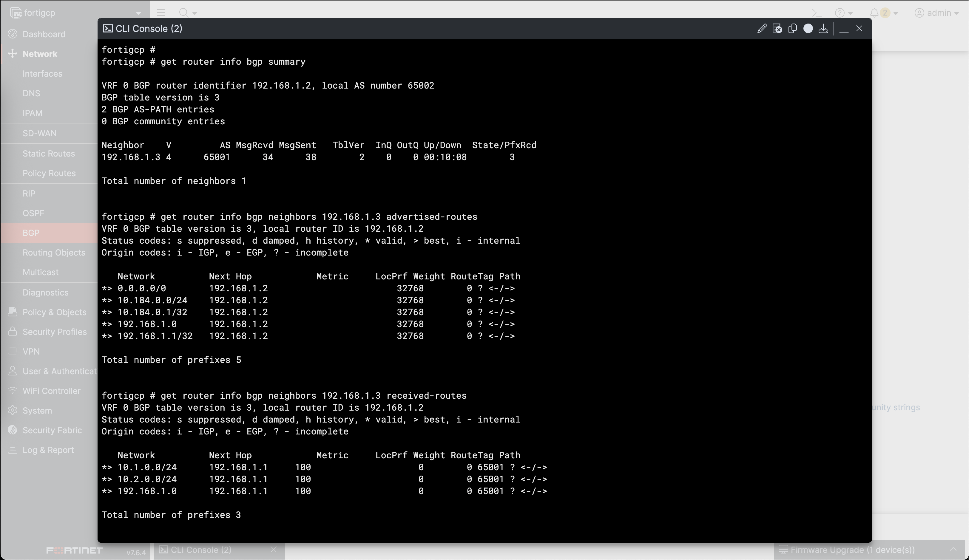
Task: Open Static Routes in Network menu
Action: tap(49, 154)
